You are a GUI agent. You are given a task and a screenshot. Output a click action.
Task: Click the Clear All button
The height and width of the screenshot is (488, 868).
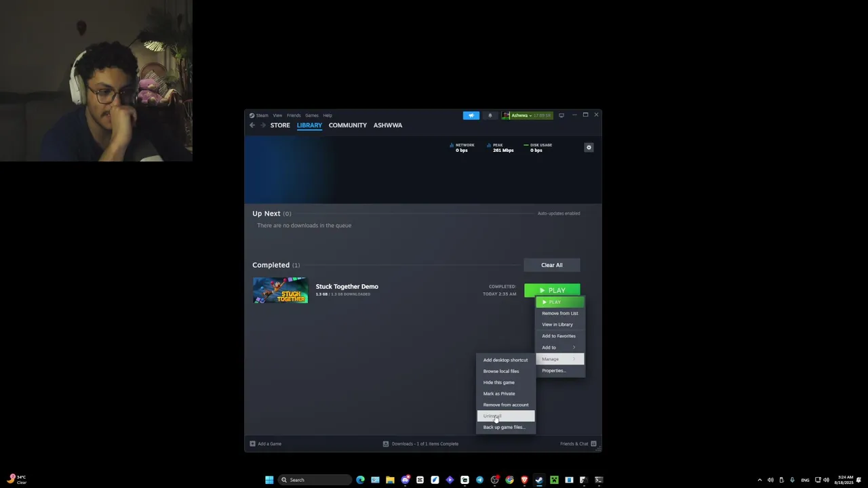point(552,265)
